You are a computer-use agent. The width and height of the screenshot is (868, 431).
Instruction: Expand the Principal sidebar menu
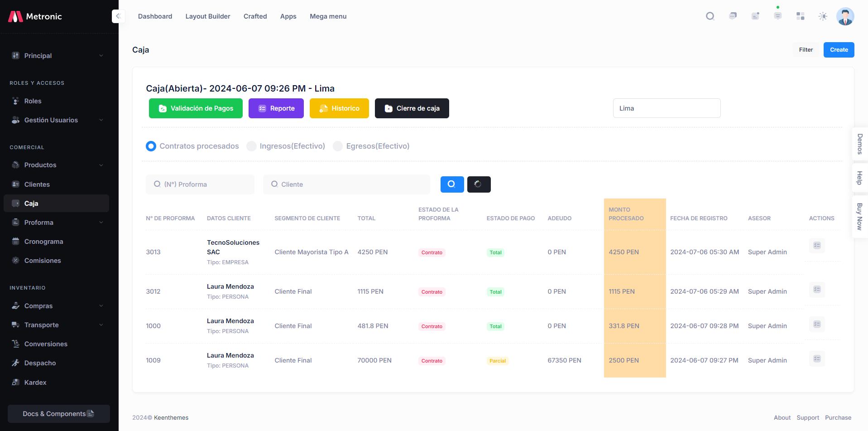57,56
